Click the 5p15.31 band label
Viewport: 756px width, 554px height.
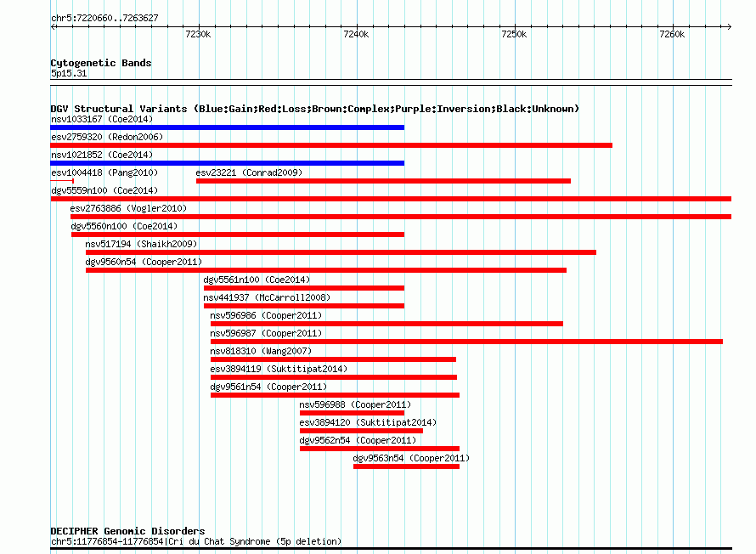[69, 73]
